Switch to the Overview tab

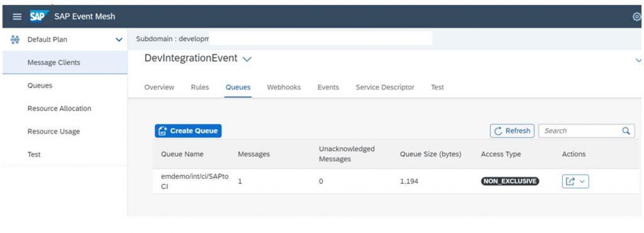(x=159, y=87)
